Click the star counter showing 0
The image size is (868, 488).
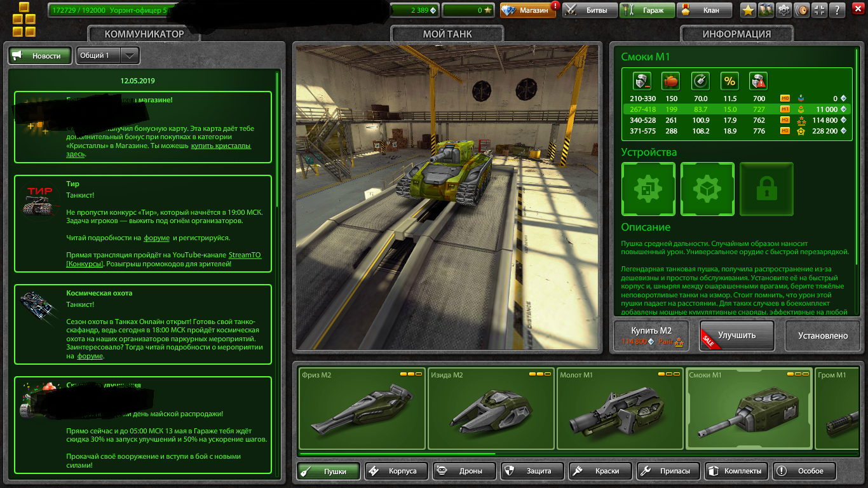click(468, 10)
